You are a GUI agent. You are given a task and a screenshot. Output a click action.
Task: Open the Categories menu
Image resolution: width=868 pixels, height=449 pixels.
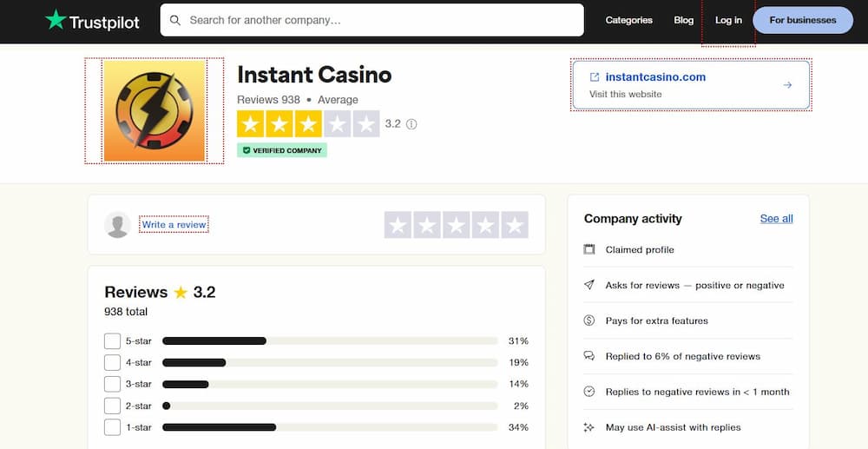628,20
